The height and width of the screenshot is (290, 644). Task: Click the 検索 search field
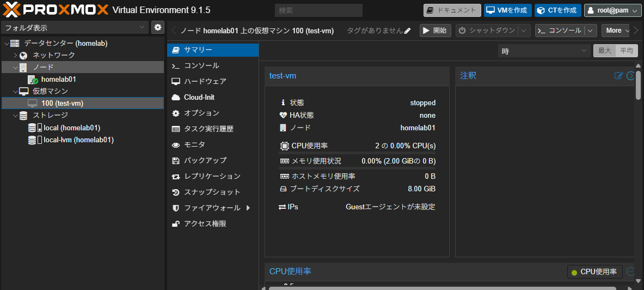pyautogui.click(x=318, y=10)
